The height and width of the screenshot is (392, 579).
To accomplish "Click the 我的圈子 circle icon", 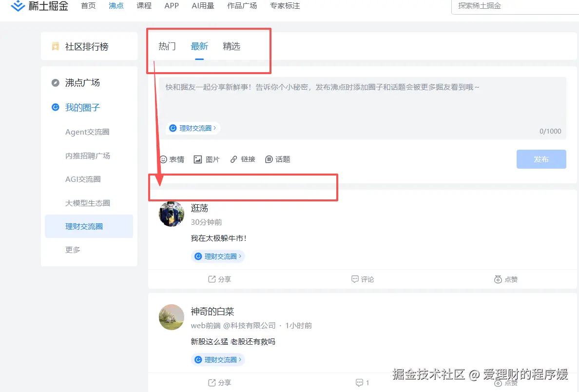I will click(56, 108).
